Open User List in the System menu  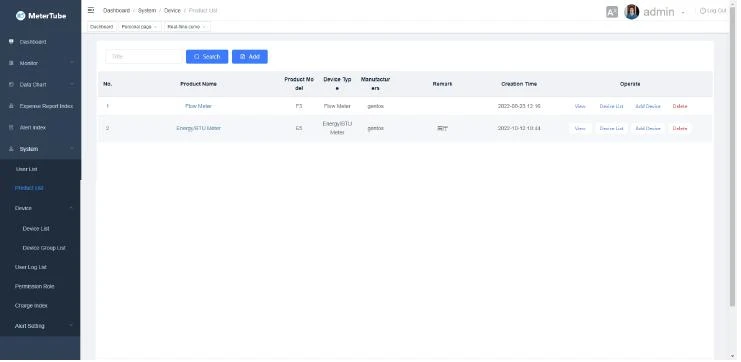pos(26,169)
